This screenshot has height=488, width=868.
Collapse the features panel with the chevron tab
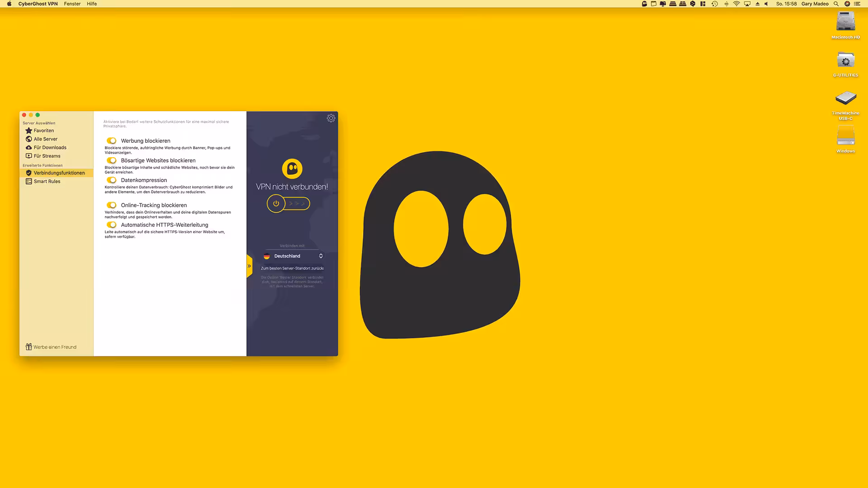point(249,266)
